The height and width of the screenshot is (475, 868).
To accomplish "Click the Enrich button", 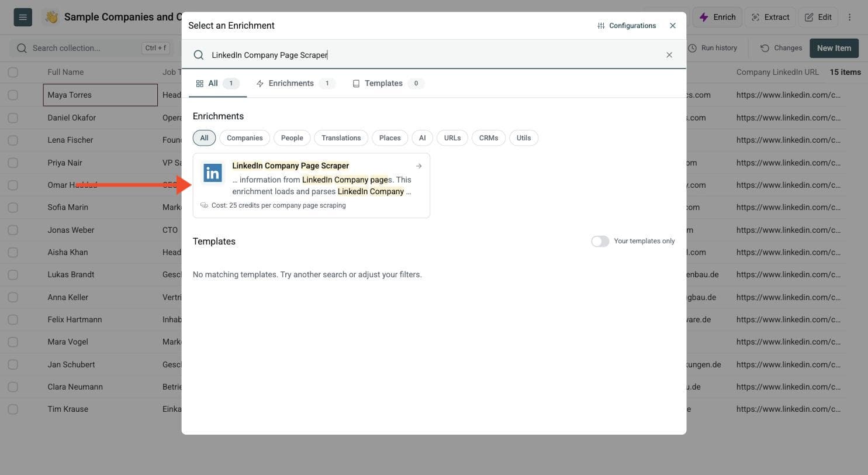I will pos(717,17).
